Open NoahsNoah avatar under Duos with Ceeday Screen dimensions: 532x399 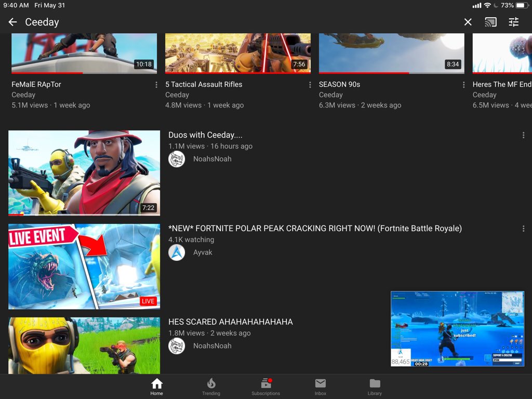tap(177, 159)
